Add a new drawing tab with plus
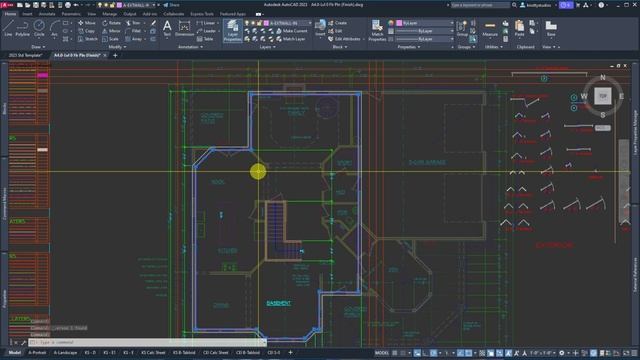This screenshot has width=640, height=360. (115, 55)
